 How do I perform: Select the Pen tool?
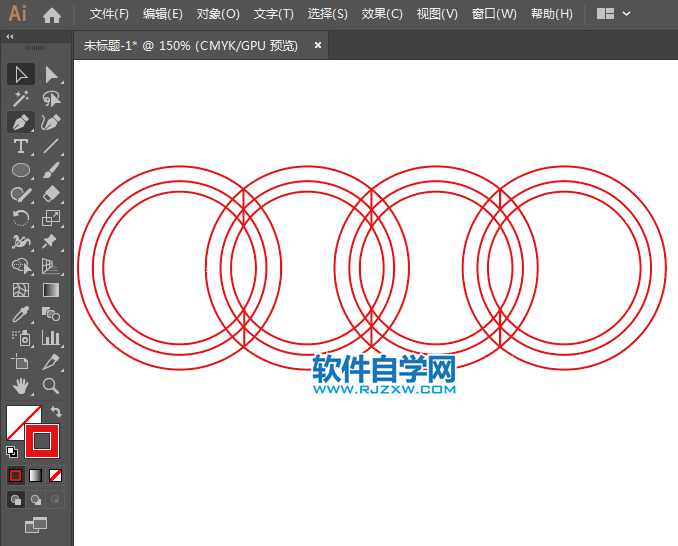[21, 122]
